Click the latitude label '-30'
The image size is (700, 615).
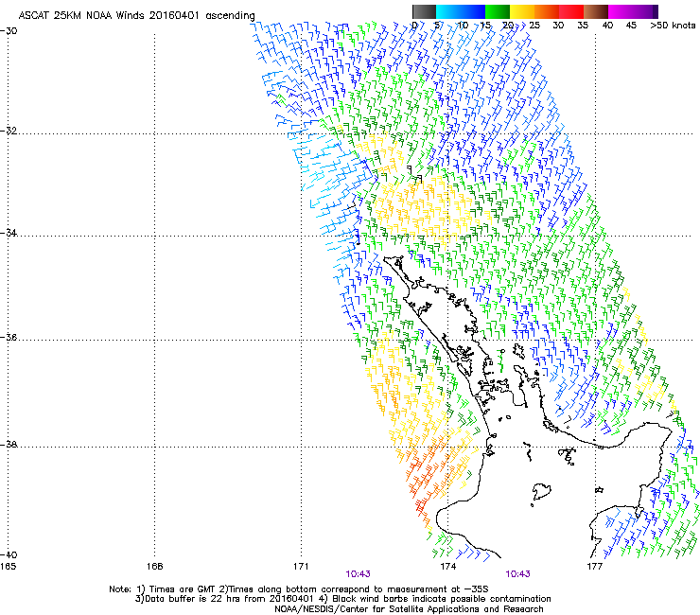[x=9, y=31]
